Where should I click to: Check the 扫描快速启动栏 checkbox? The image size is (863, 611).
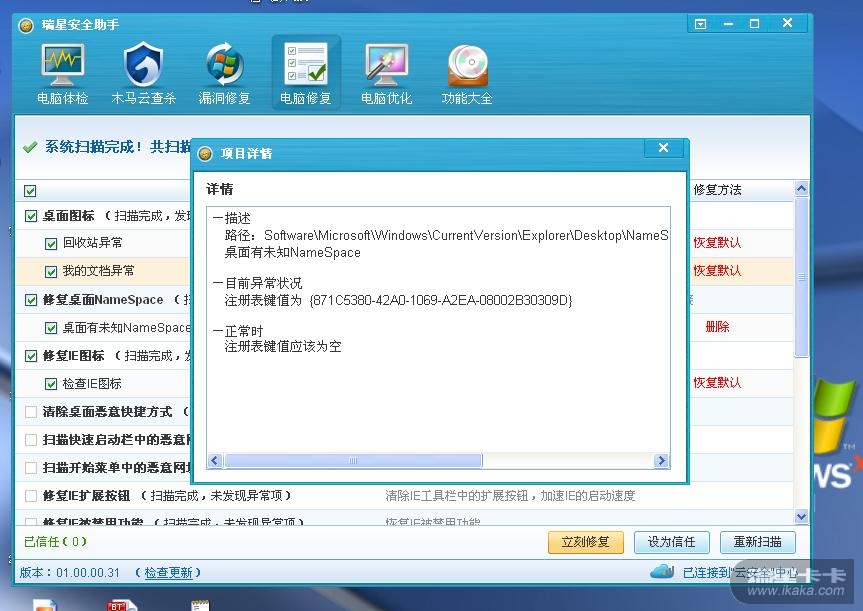pyautogui.click(x=31, y=440)
